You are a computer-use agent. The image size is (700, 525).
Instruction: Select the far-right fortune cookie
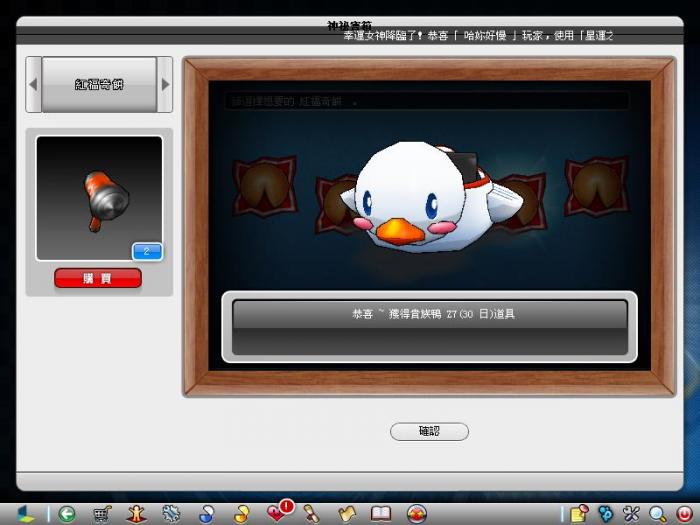tap(596, 186)
